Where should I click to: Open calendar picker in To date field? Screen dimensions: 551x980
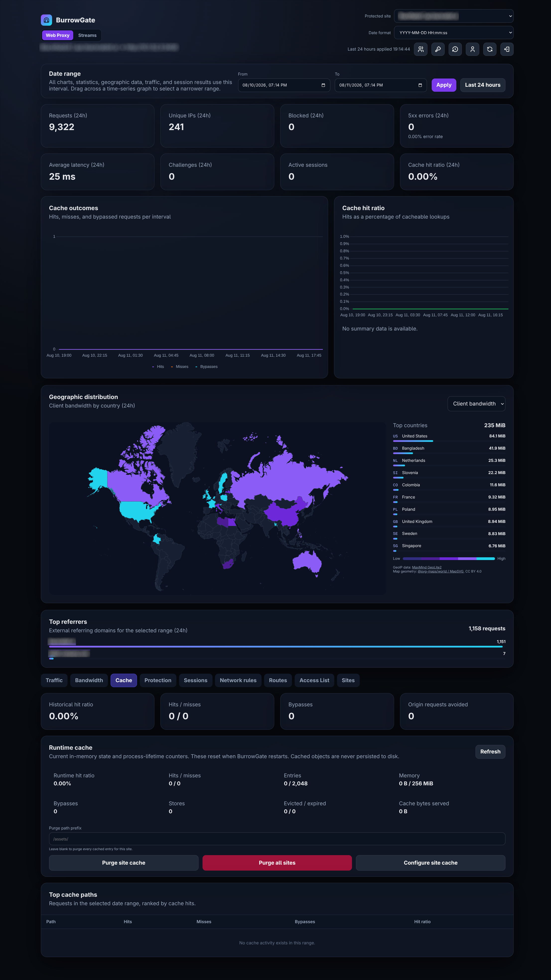point(420,85)
